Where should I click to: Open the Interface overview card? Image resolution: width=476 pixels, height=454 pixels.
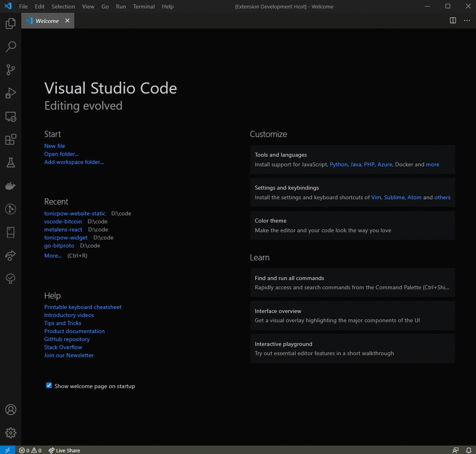(352, 316)
